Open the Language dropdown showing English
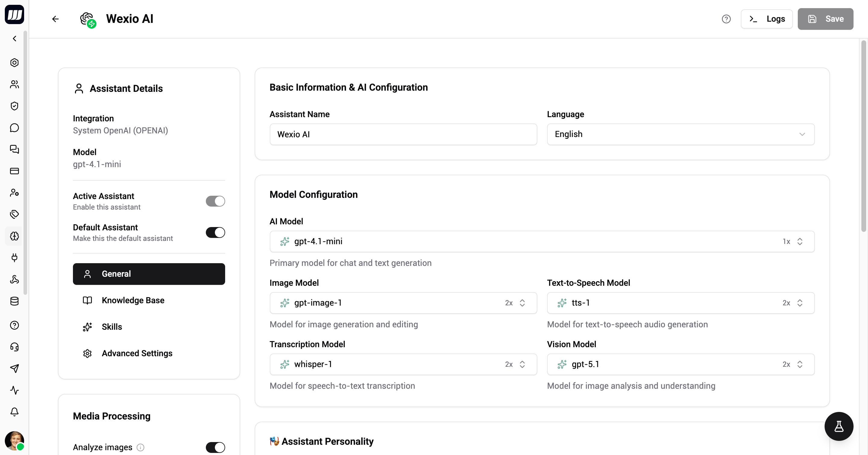The height and width of the screenshot is (455, 868). pyautogui.click(x=681, y=134)
